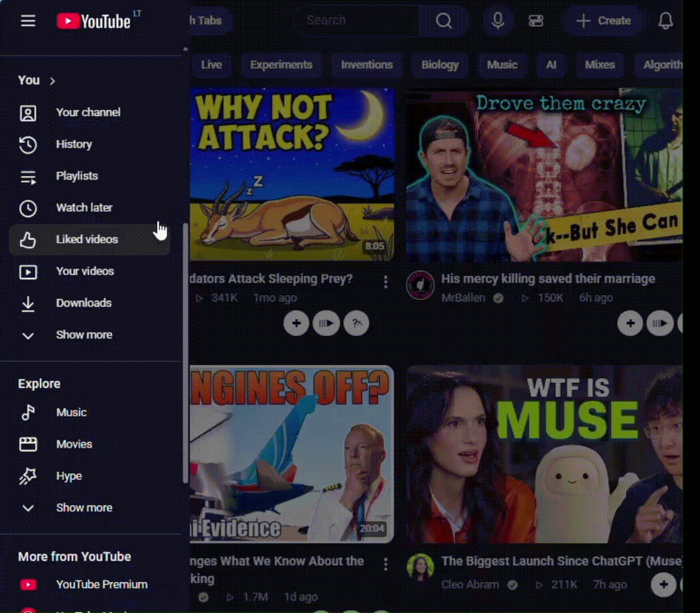Click the History clock icon
The height and width of the screenshot is (613, 700).
tap(28, 144)
